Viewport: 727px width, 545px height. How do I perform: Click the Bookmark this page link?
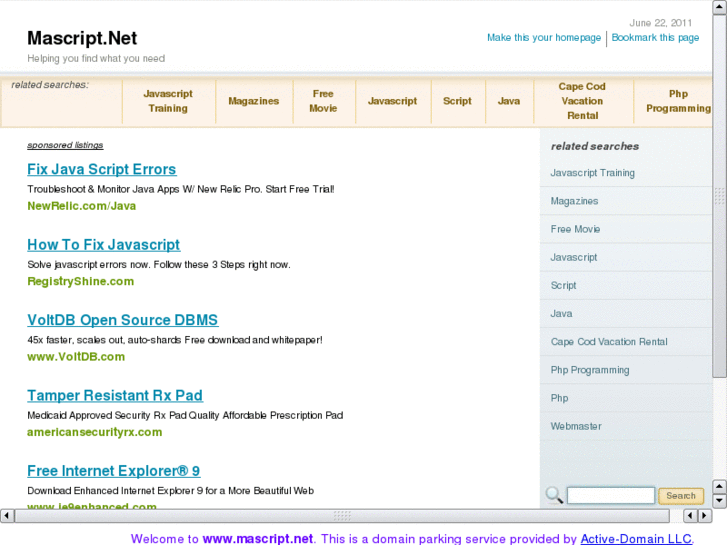pos(655,38)
